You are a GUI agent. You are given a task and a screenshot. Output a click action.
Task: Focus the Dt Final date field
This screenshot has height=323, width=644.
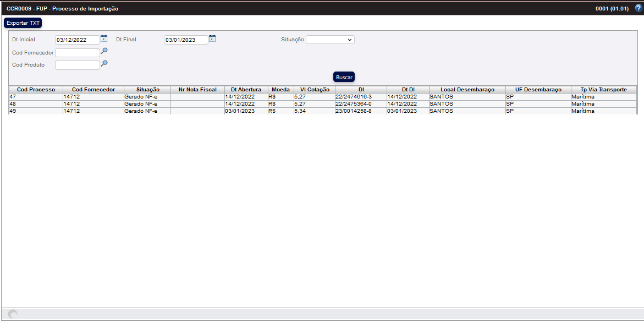pyautogui.click(x=186, y=40)
